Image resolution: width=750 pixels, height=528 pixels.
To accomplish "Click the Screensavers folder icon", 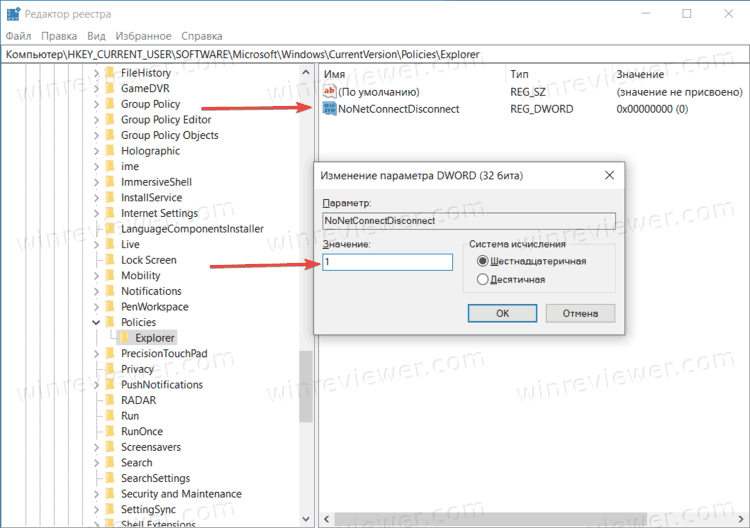I will 110,447.
